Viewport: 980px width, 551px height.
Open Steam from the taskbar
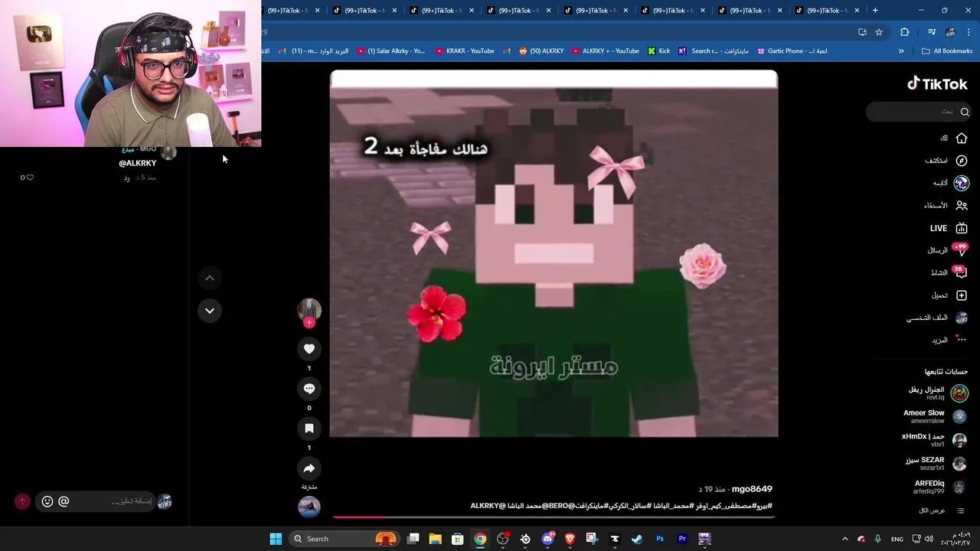coord(637,539)
